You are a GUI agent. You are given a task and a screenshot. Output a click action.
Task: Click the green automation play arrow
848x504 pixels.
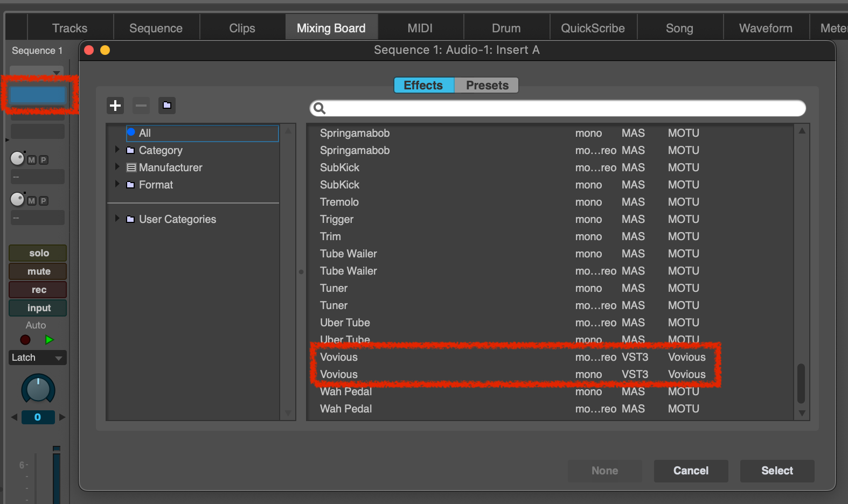50,340
